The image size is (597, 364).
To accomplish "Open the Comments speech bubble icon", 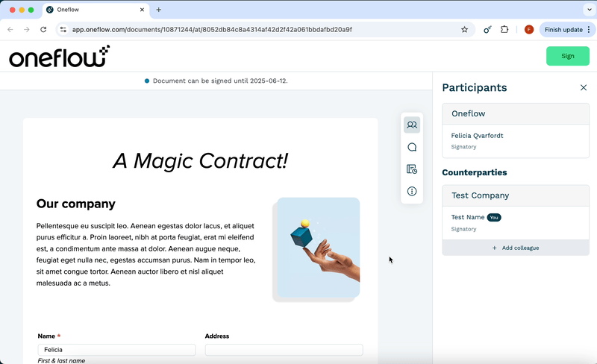I will [412, 147].
